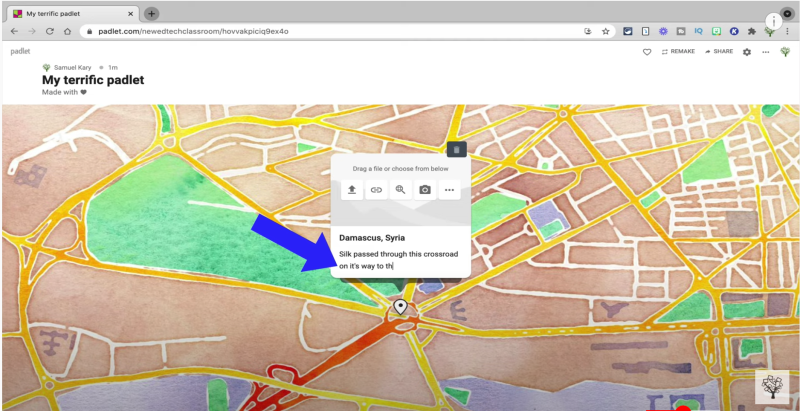Open Chrome three-dot menu

788,31
